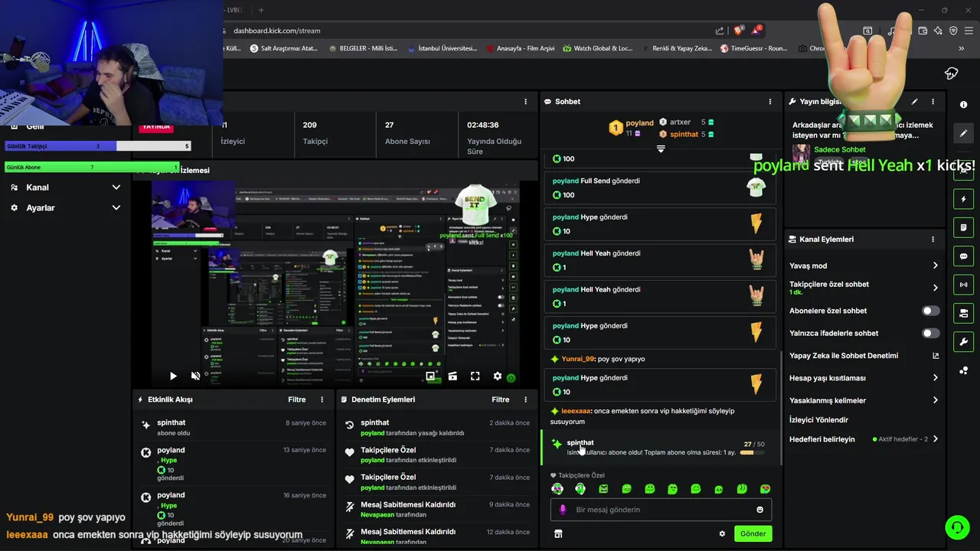Toggle chat bubble widget in right sidebar
Viewport: 980px width, 551px height.
click(963, 256)
